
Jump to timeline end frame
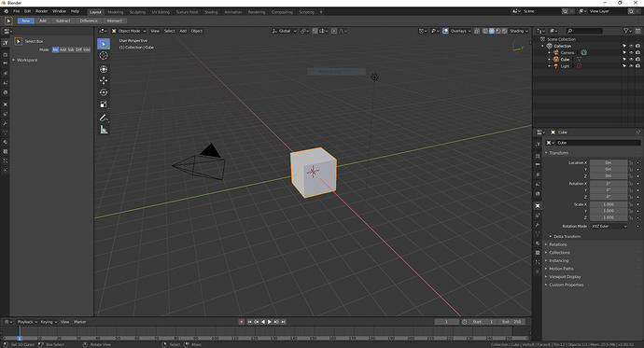coord(283,322)
